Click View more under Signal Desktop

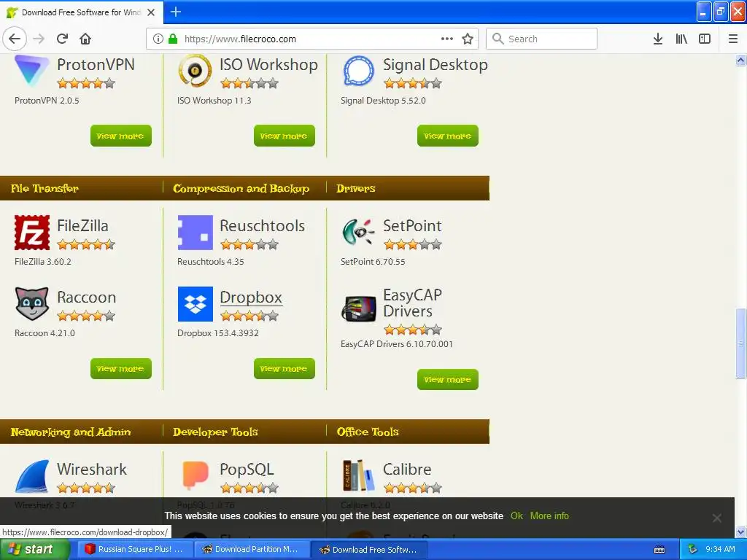tap(448, 136)
